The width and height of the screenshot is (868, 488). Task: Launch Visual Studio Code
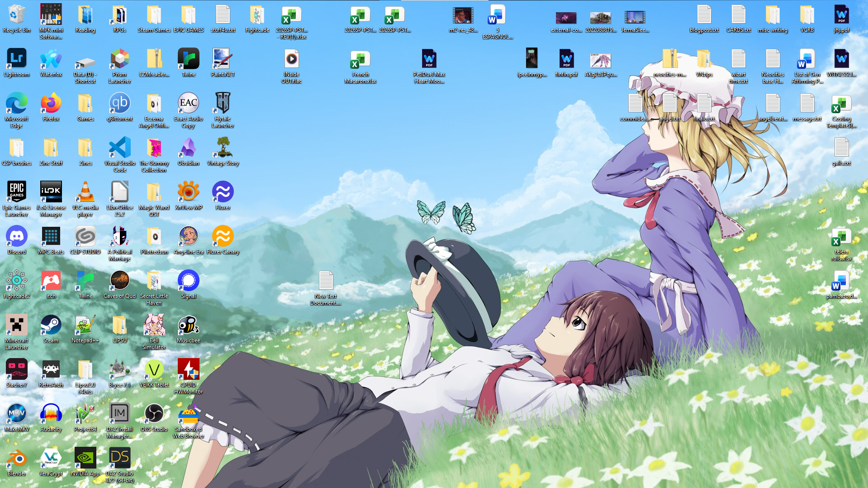[120, 155]
